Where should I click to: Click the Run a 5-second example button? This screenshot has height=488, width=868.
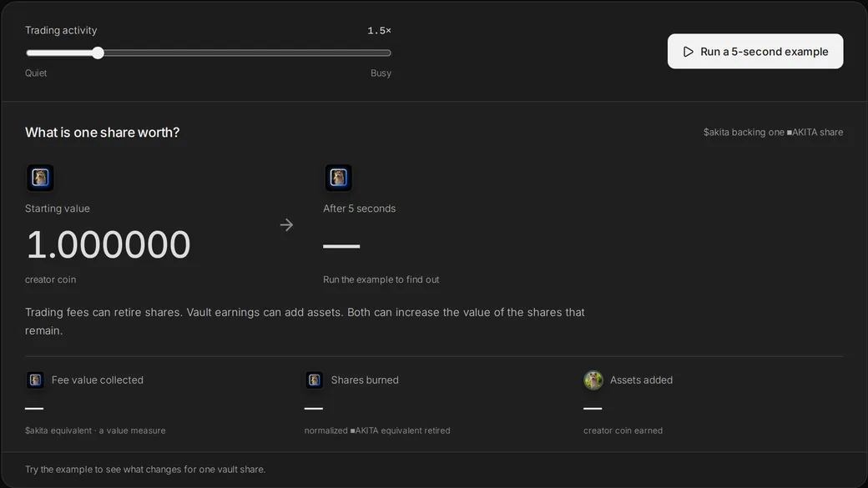[755, 52]
